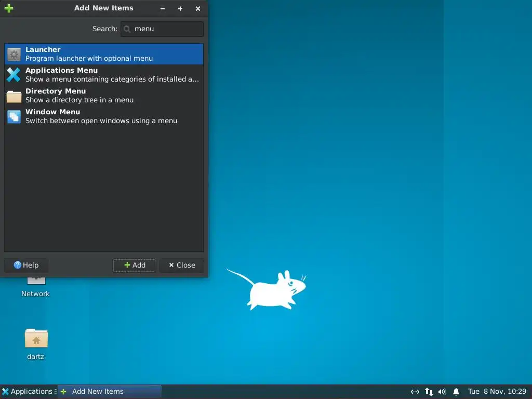Select the Launcher row title
Viewport: 532px width, 399px height.
pyautogui.click(x=43, y=49)
